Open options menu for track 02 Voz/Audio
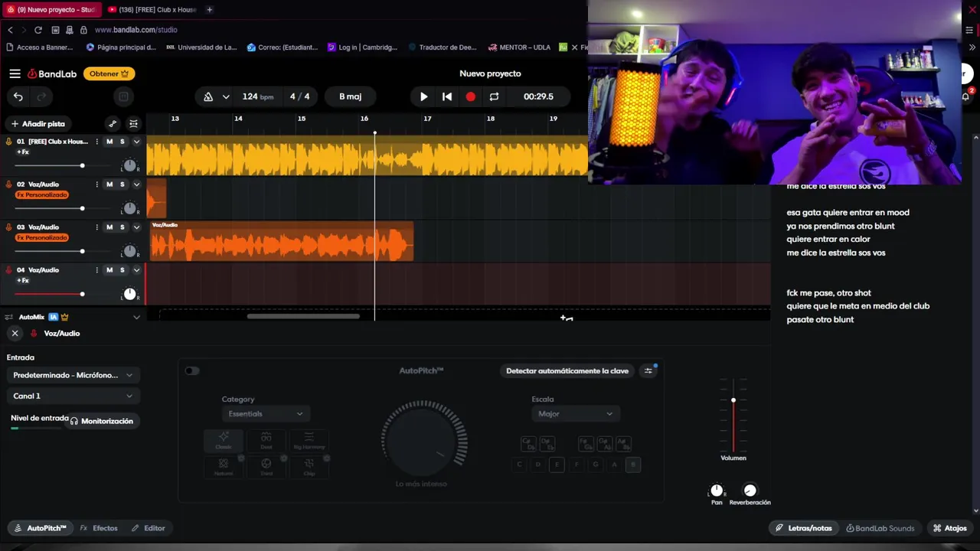 pos(96,184)
